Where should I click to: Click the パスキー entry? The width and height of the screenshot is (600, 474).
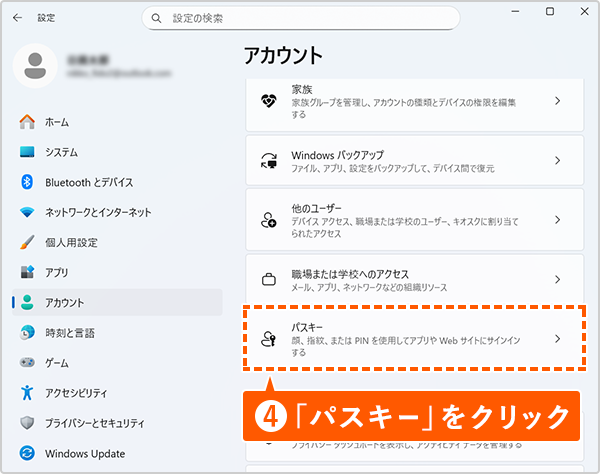point(415,339)
